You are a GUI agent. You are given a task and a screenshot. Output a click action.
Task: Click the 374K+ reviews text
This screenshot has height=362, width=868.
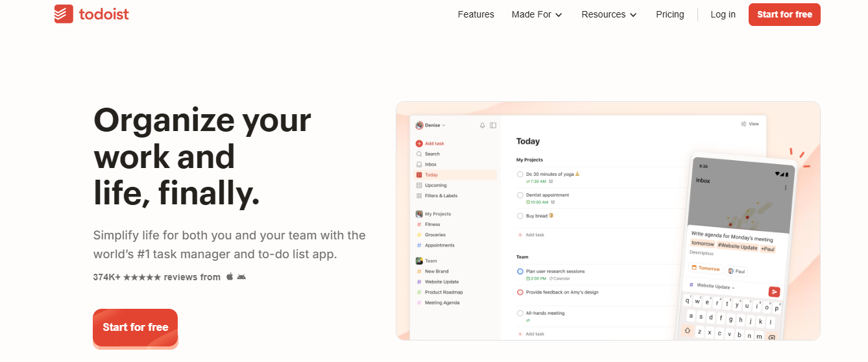tap(157, 277)
